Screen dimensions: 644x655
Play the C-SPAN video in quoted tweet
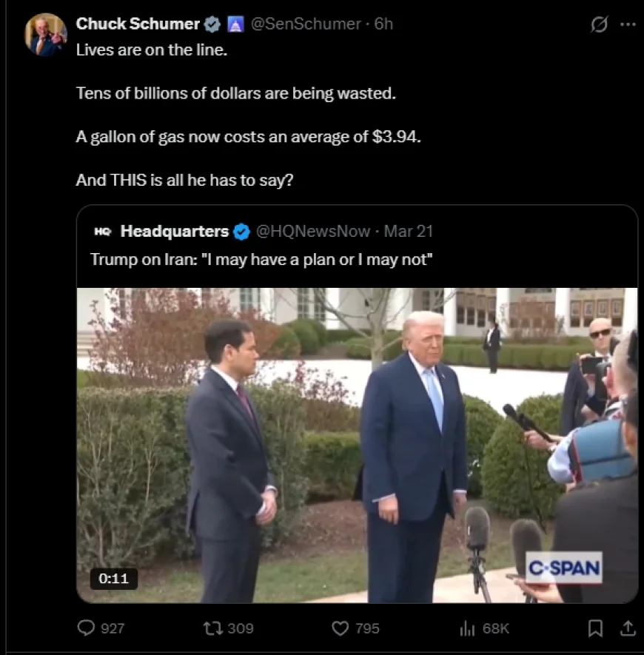pos(357,446)
